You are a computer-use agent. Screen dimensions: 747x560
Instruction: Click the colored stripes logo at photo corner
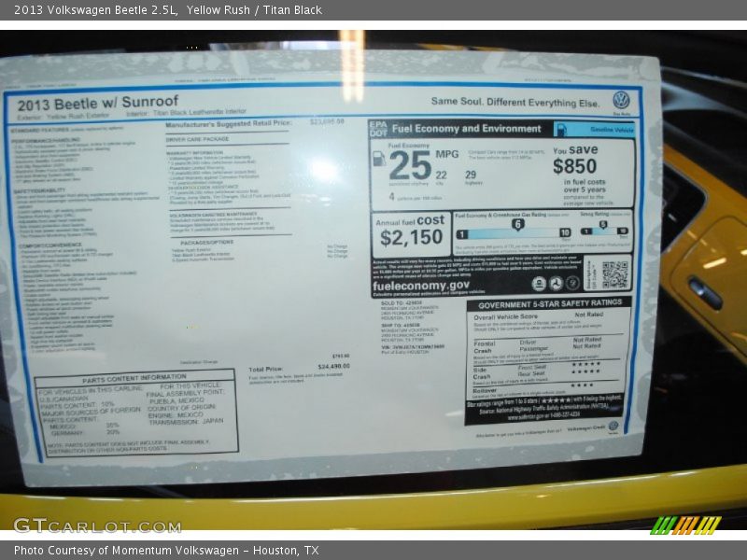click(685, 525)
